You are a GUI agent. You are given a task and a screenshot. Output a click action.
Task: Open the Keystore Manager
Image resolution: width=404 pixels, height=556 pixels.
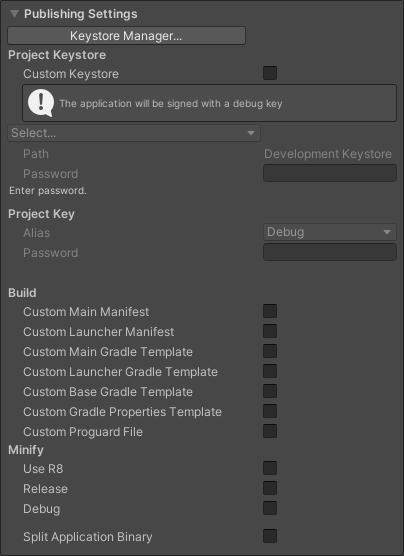click(126, 35)
